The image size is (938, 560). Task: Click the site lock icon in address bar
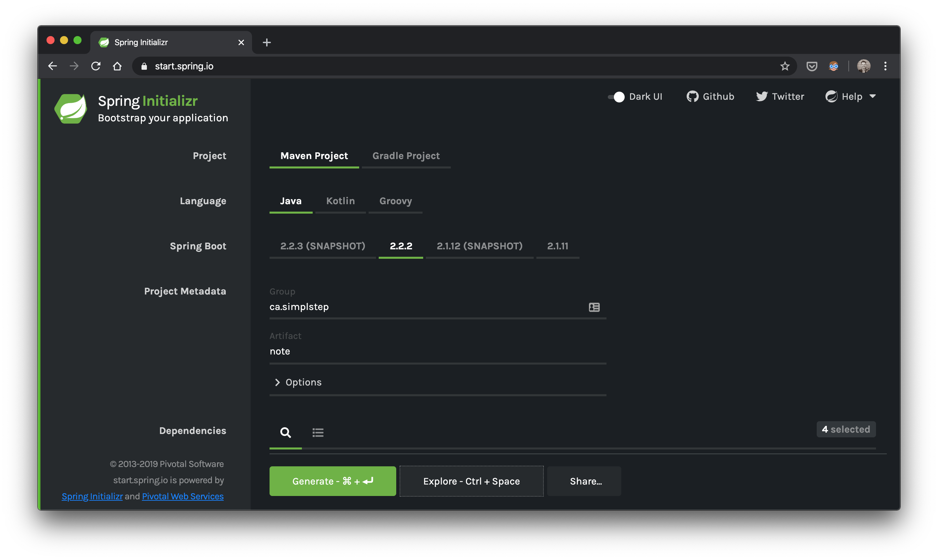[144, 66]
